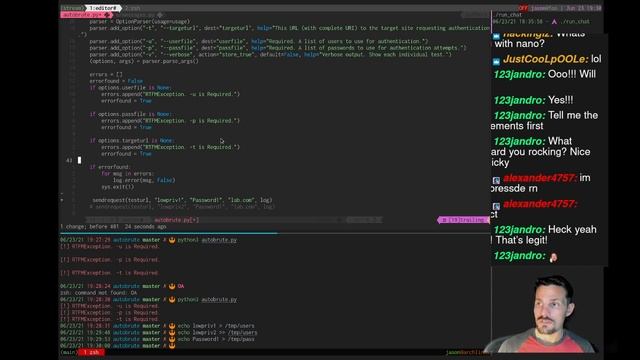Click the '1 zsh' red tab in bottom tmux bar
Image resolution: width=640 pixels, height=360 pixels.
click(91, 352)
